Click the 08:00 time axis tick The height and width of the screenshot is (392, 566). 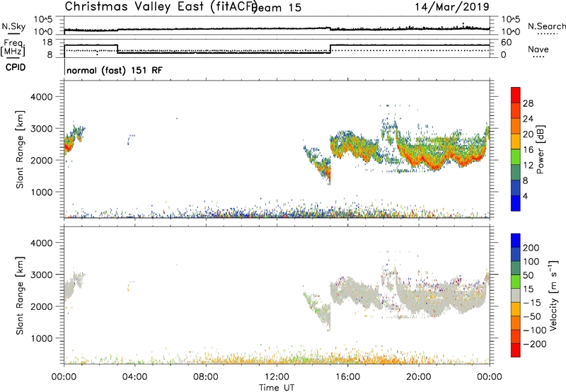206,377
